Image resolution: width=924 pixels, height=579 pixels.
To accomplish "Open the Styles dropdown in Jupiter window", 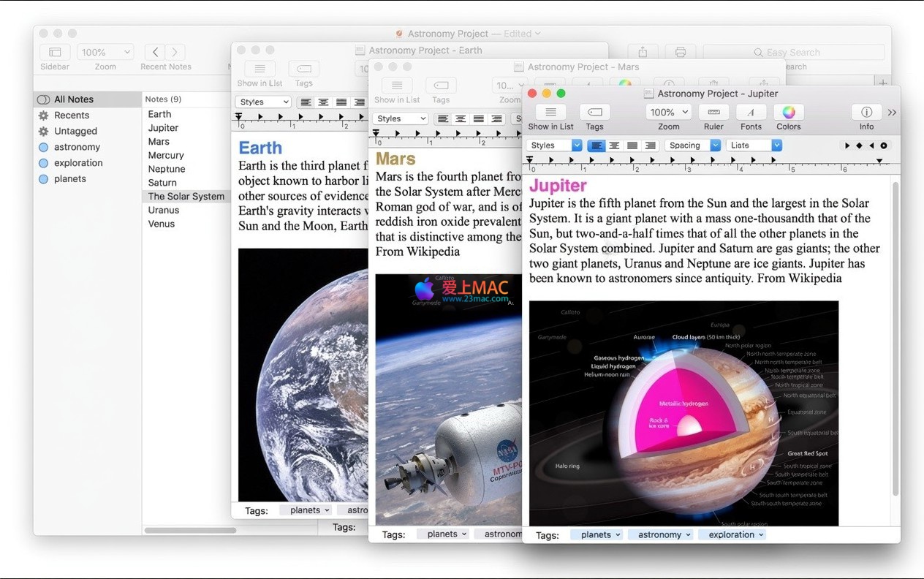I will click(x=555, y=145).
